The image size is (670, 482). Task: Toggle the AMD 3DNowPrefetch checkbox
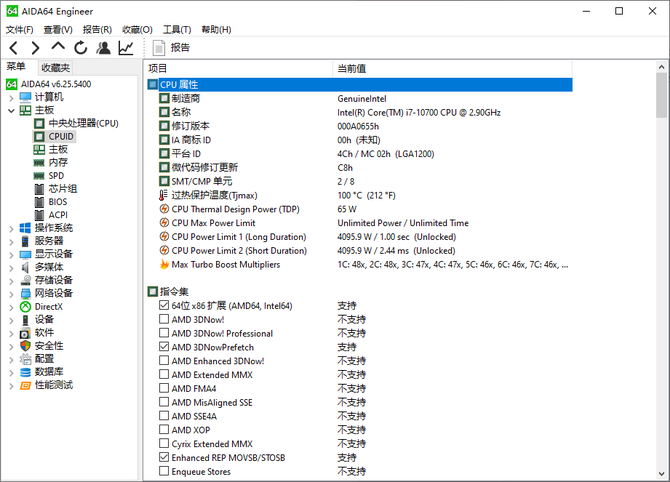click(165, 347)
